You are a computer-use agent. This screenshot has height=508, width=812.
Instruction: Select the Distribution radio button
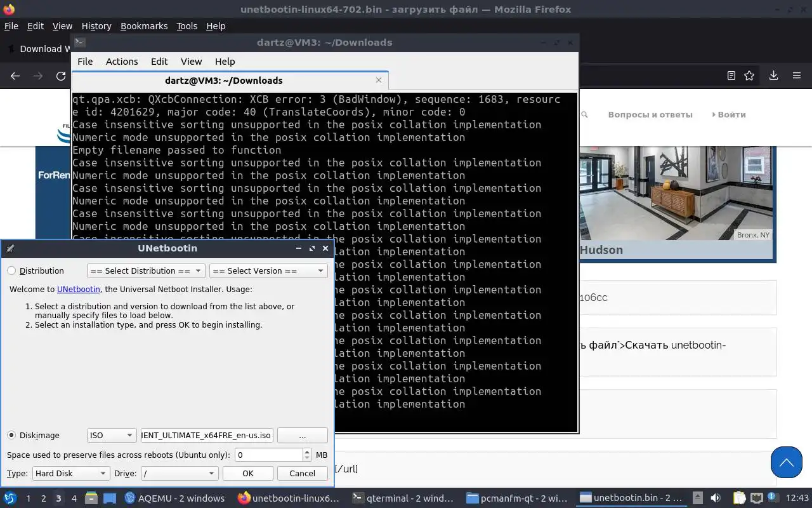[11, 271]
